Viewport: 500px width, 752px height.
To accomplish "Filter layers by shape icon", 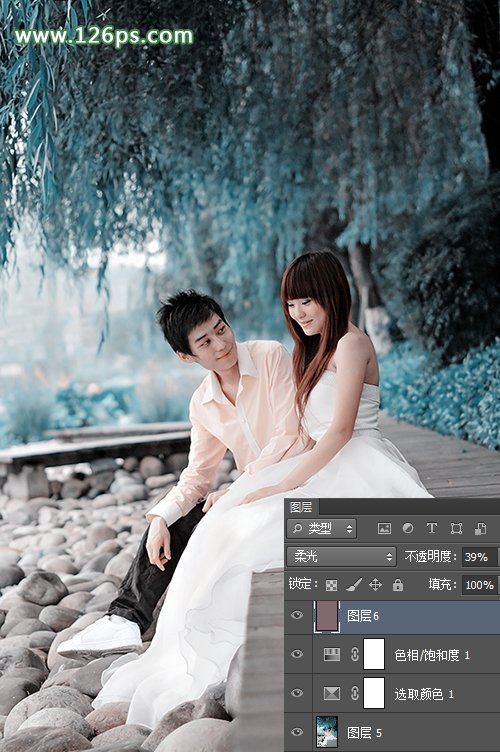I will pos(456,529).
